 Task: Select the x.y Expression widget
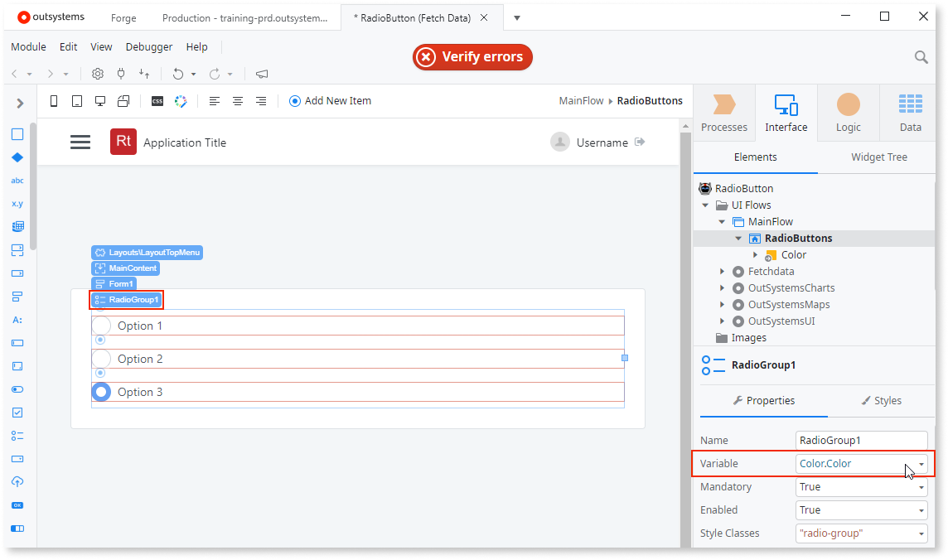17,204
